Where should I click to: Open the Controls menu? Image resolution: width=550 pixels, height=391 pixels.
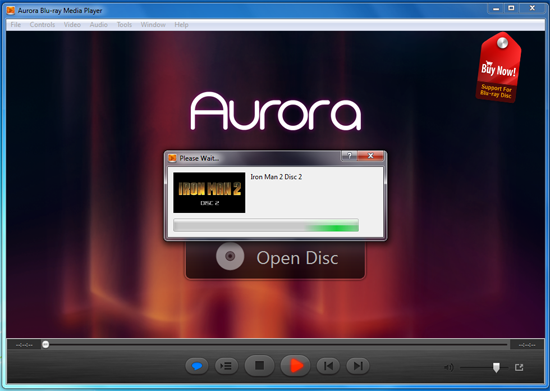(x=42, y=25)
